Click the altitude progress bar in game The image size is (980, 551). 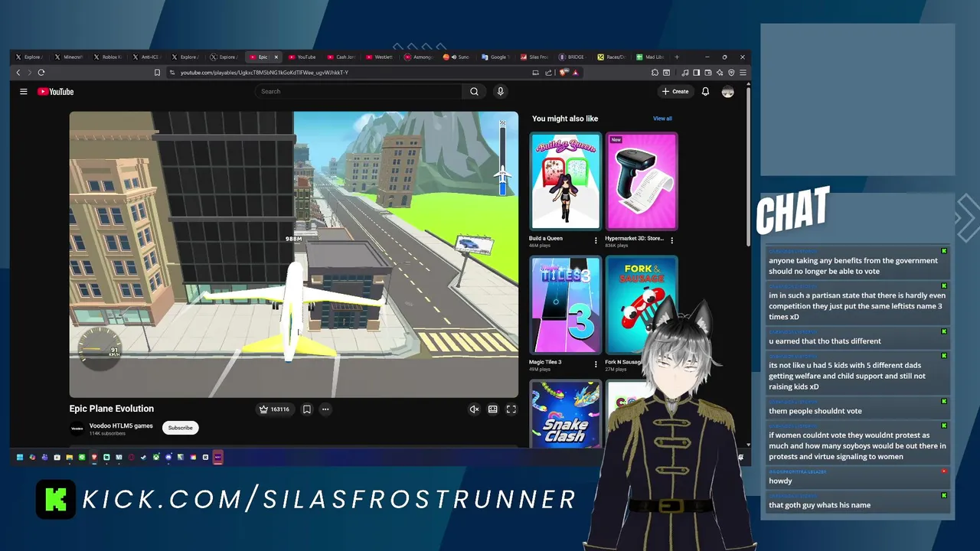(x=503, y=158)
